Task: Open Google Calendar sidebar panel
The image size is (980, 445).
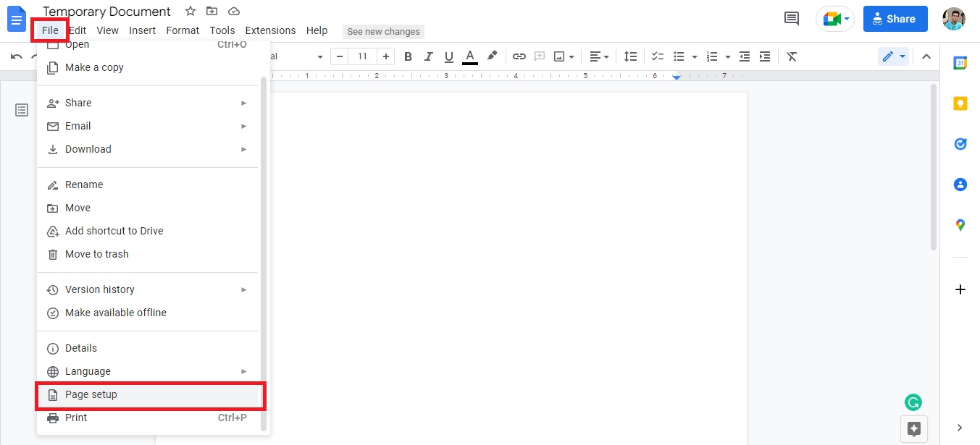Action: tap(960, 63)
